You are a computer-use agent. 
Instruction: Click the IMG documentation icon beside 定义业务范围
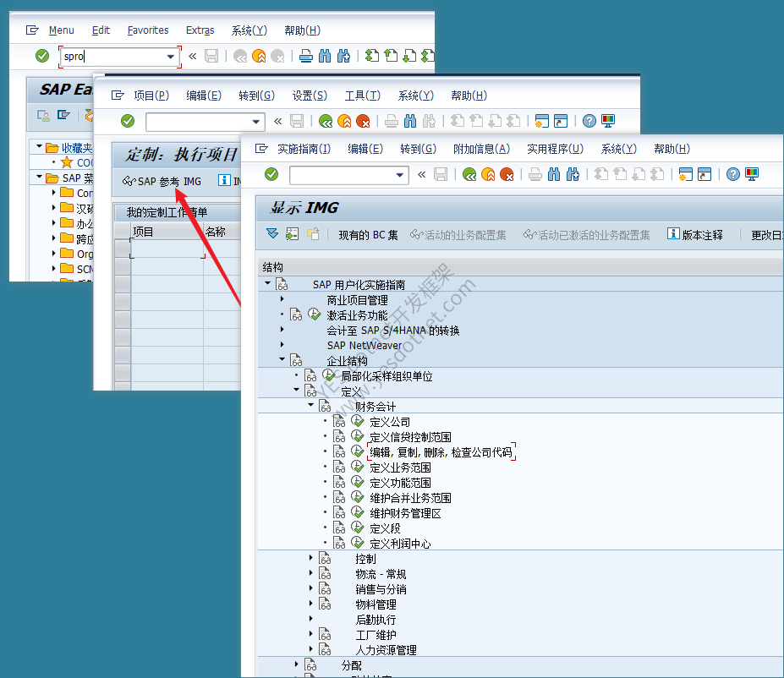[339, 467]
